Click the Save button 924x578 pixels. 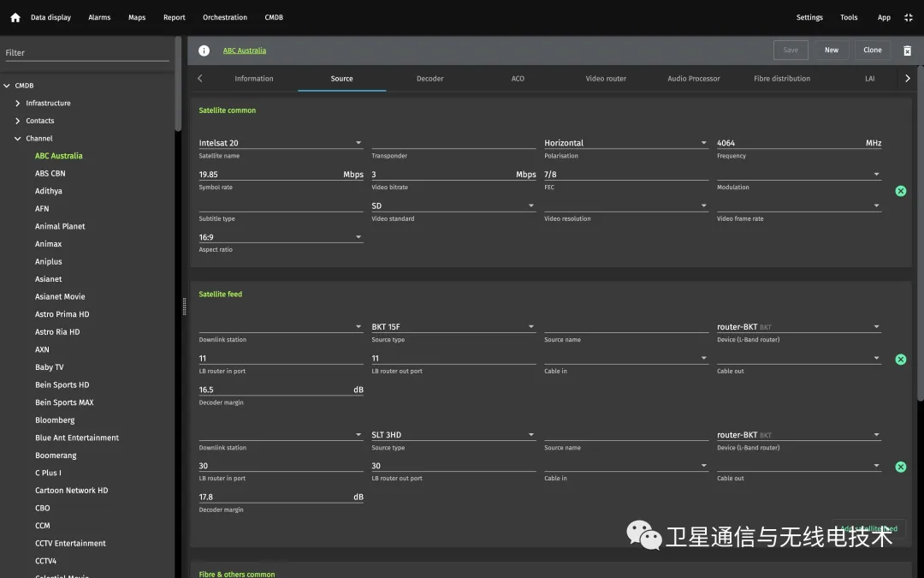(791, 51)
